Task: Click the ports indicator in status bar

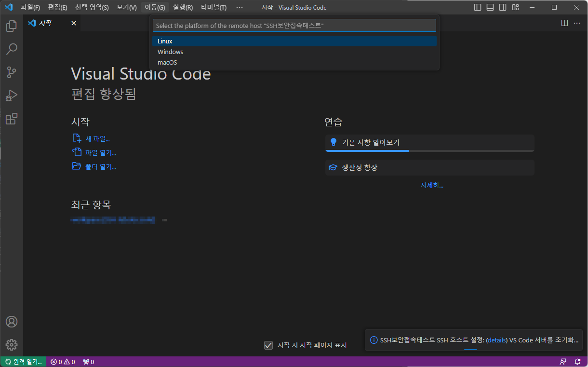Action: [x=89, y=362]
